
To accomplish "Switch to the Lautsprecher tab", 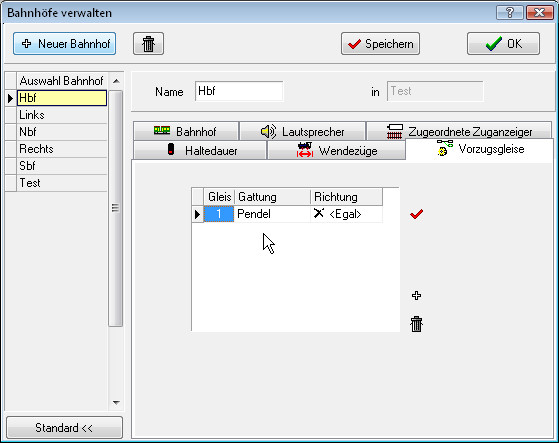I will (x=302, y=132).
